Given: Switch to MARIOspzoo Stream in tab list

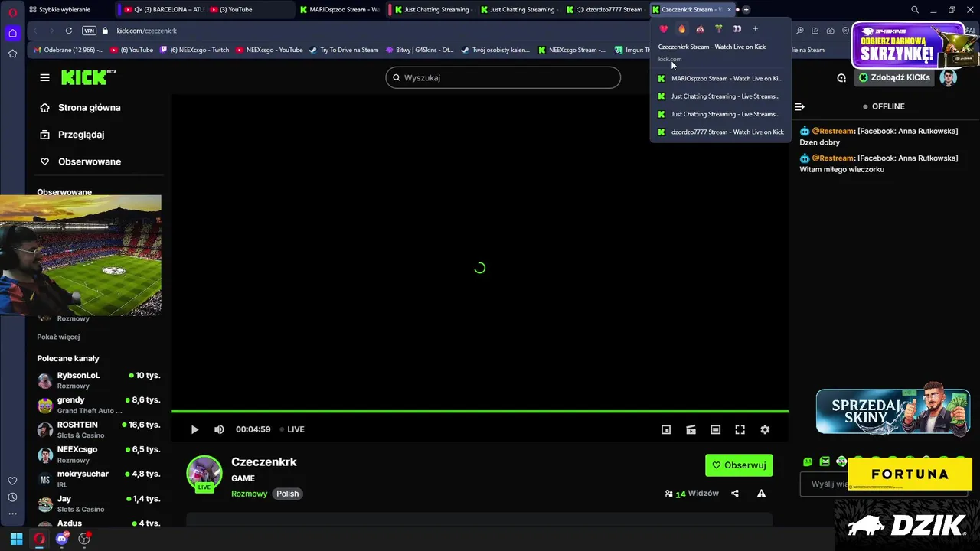Looking at the screenshot, I should (720, 78).
